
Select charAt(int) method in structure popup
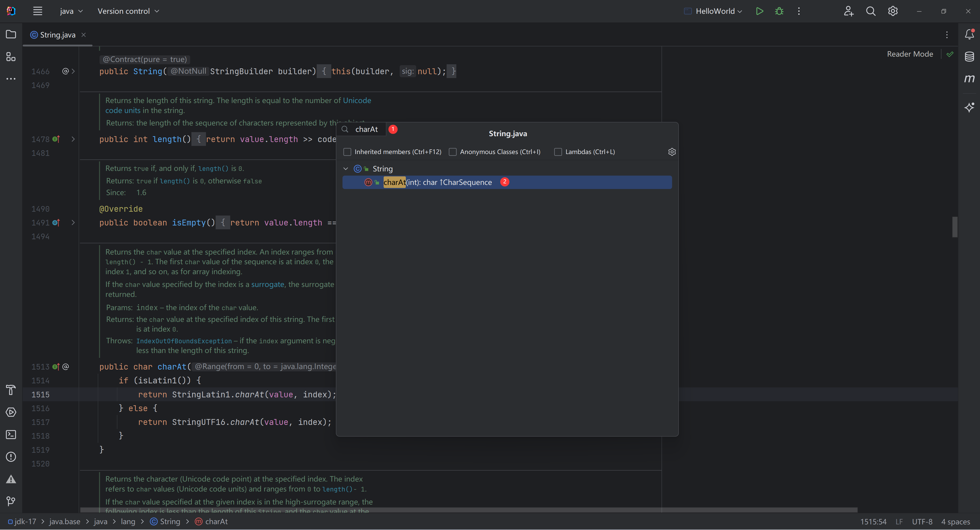click(x=507, y=182)
